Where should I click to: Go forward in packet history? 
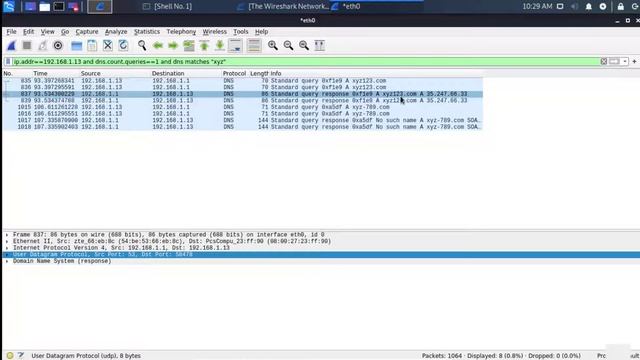(x=173, y=46)
